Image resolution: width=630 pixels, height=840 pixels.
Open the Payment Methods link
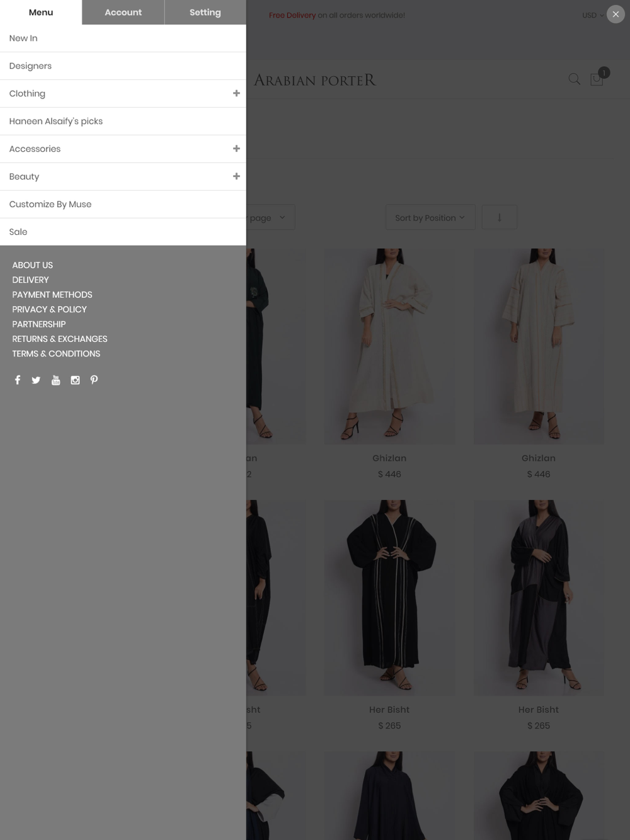click(x=52, y=295)
